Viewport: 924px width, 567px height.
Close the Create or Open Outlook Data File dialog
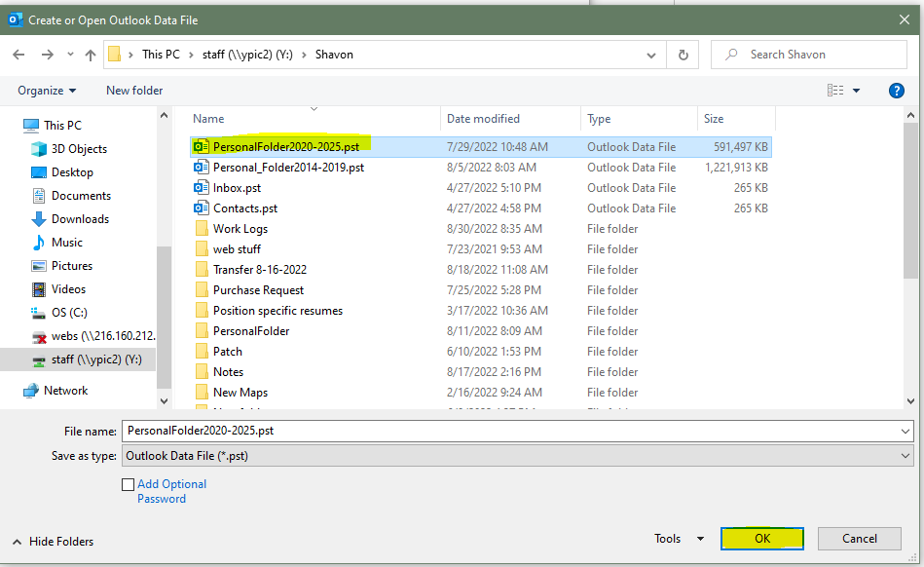pyautogui.click(x=905, y=20)
